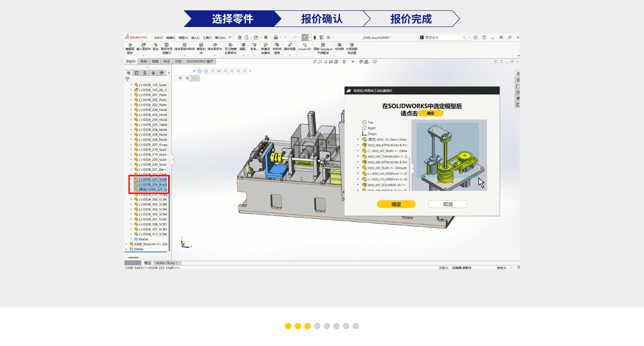This screenshot has height=346, width=644.
Task: Switch to the Motion Study 1 tab
Action: 166,263
